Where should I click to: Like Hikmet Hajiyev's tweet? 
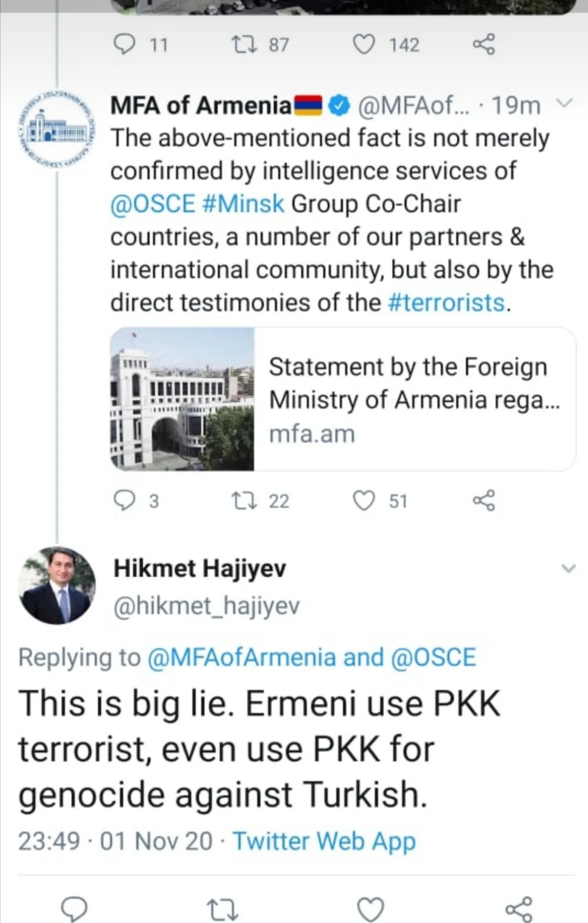point(370,909)
